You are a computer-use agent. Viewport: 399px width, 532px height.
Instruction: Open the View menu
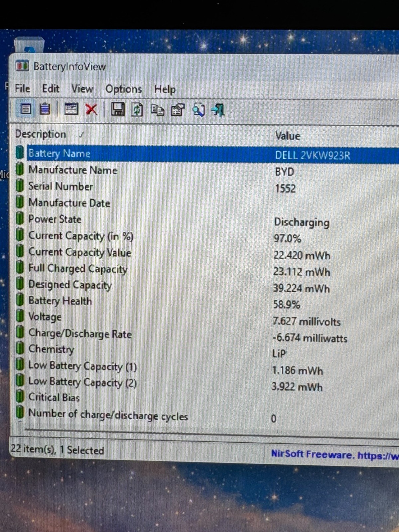[x=82, y=89]
